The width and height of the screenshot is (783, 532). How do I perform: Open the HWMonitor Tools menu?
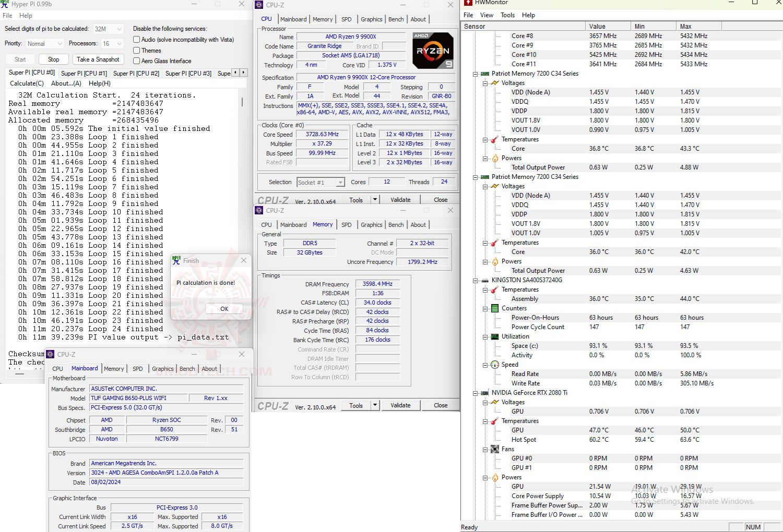tap(507, 15)
